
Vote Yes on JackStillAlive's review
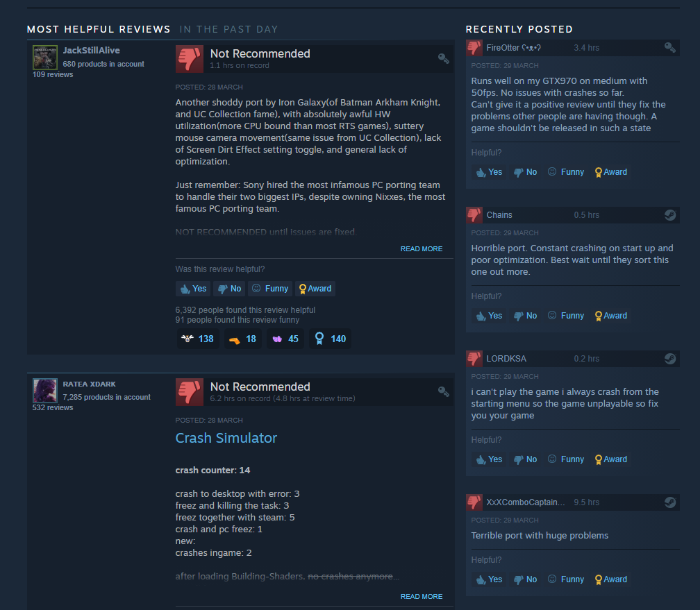pyautogui.click(x=193, y=289)
